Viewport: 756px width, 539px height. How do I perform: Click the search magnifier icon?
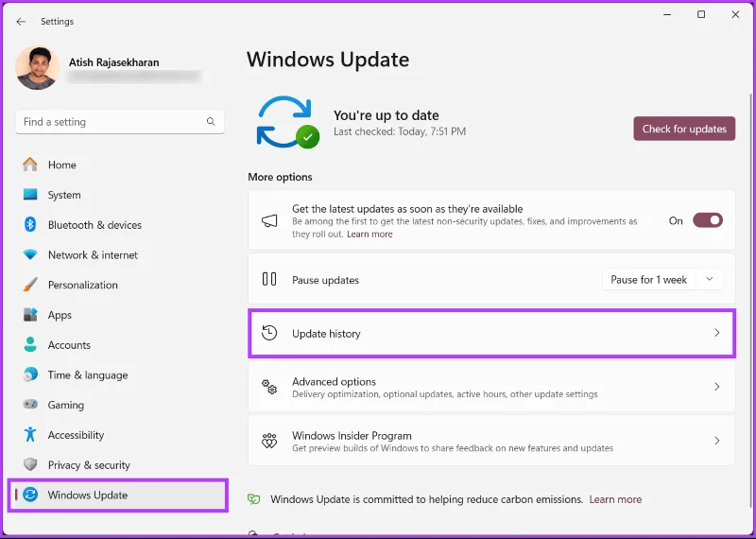click(211, 122)
